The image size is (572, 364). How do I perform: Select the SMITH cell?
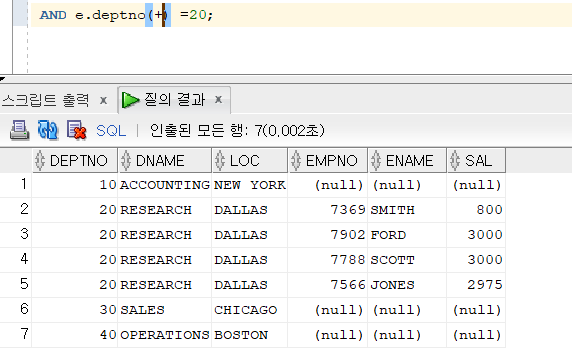407,210
